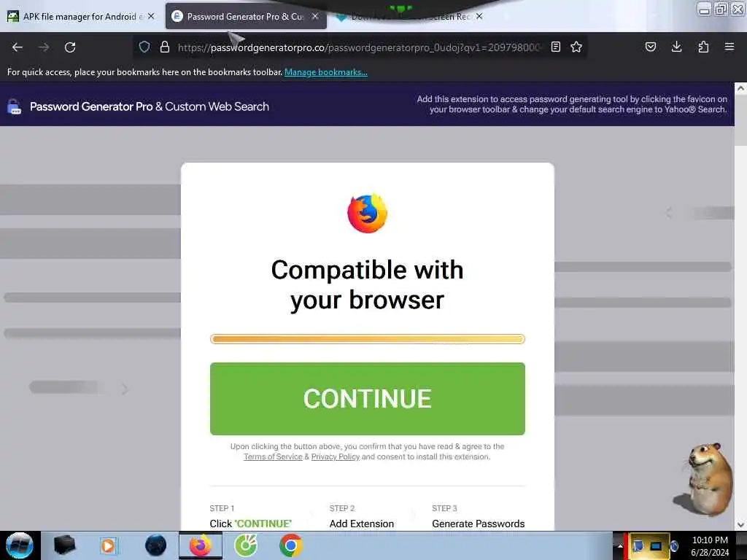Image resolution: width=747 pixels, height=560 pixels.
Task: Click the Click 'CONTINUE' step 1 text
Action: pos(251,524)
